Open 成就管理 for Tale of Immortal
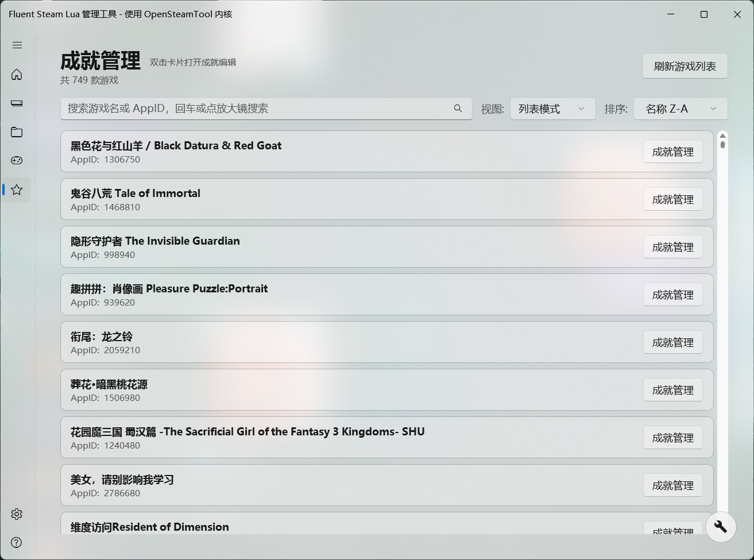 672,199
